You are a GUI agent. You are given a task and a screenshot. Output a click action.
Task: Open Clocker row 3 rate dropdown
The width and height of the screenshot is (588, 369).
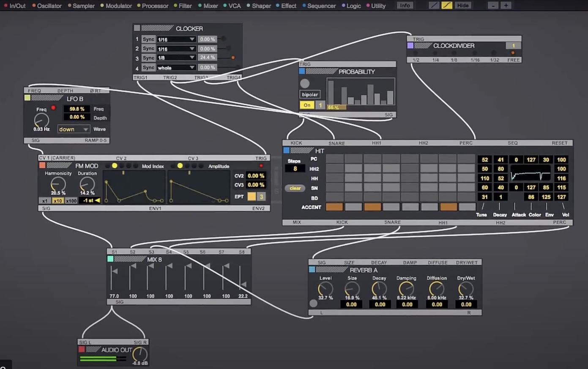click(x=176, y=58)
